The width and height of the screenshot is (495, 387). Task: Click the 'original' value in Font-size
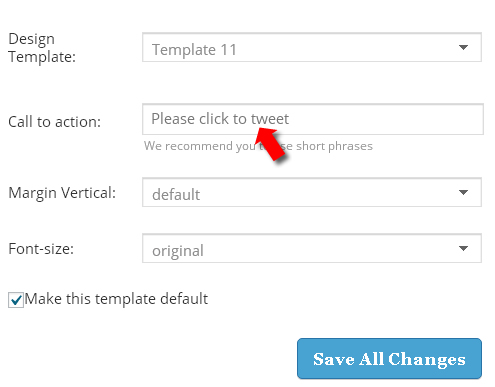point(178,251)
